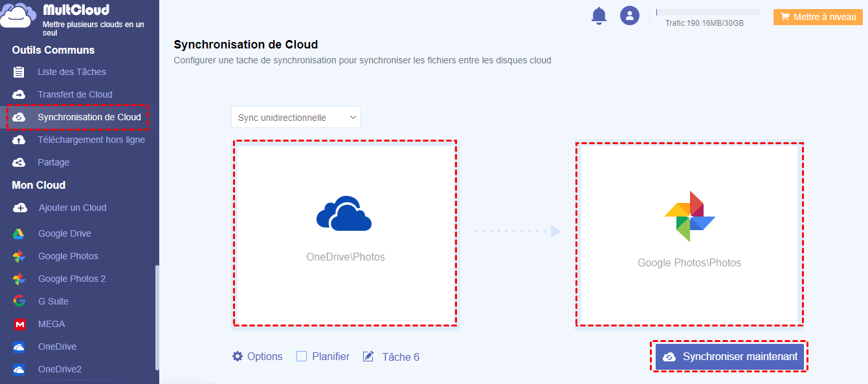Click the G Suite Google icon
Screen dimensions: 868x384
[x=19, y=301]
